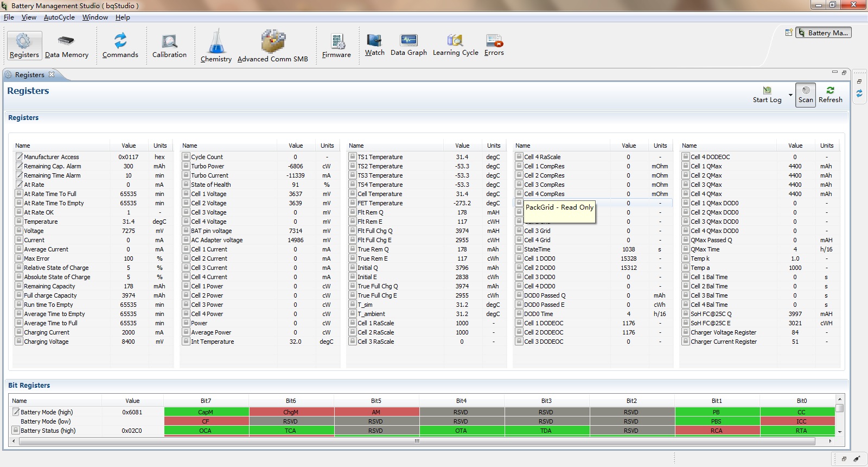
Task: Click the lock icon beside Cell 4 RaScale
Action: tap(519, 156)
